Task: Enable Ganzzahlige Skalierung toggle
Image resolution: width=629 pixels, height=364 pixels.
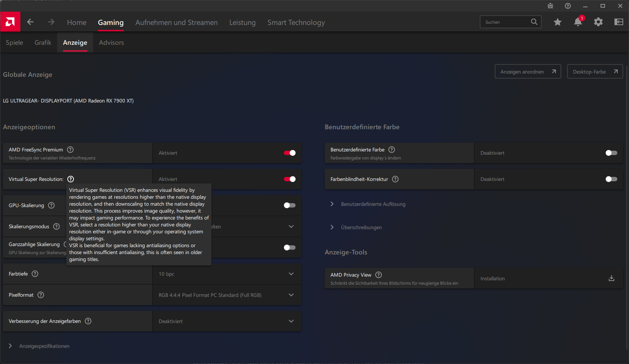Action: pos(290,248)
